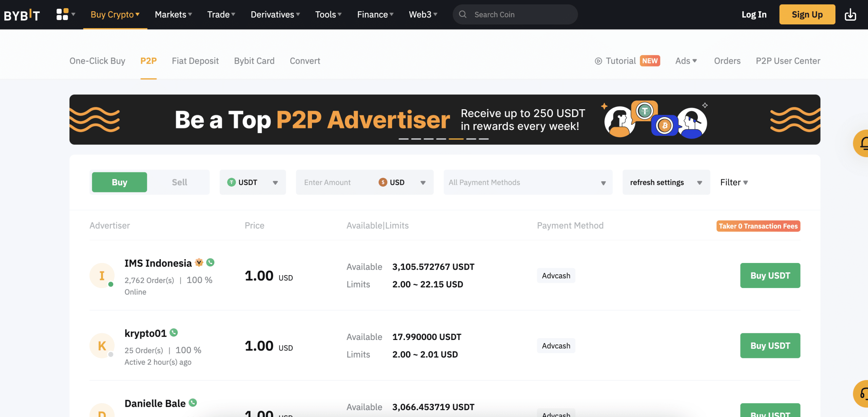The height and width of the screenshot is (417, 868).
Task: Click the highlighted banner carousel indicator
Action: [456, 139]
